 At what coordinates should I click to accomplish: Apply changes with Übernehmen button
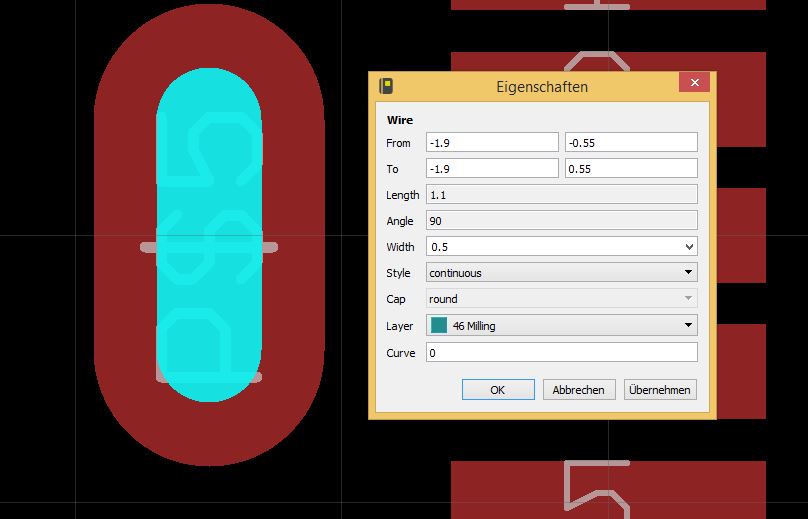pyautogui.click(x=660, y=390)
